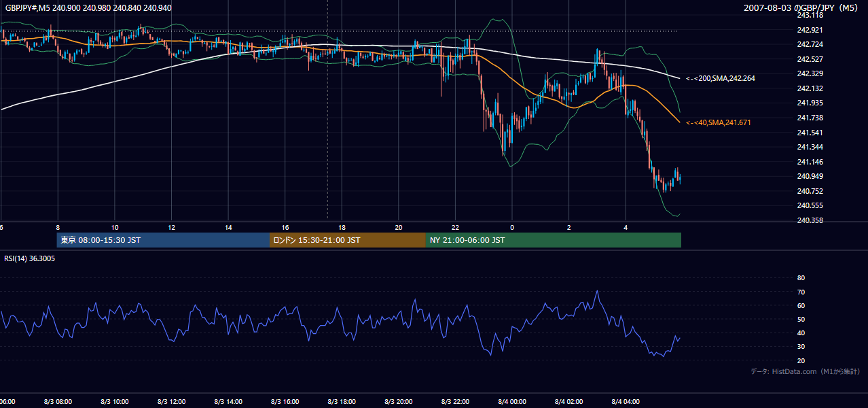Click hour label 18 under the price chart
This screenshot has width=868, height=408.
pos(342,227)
